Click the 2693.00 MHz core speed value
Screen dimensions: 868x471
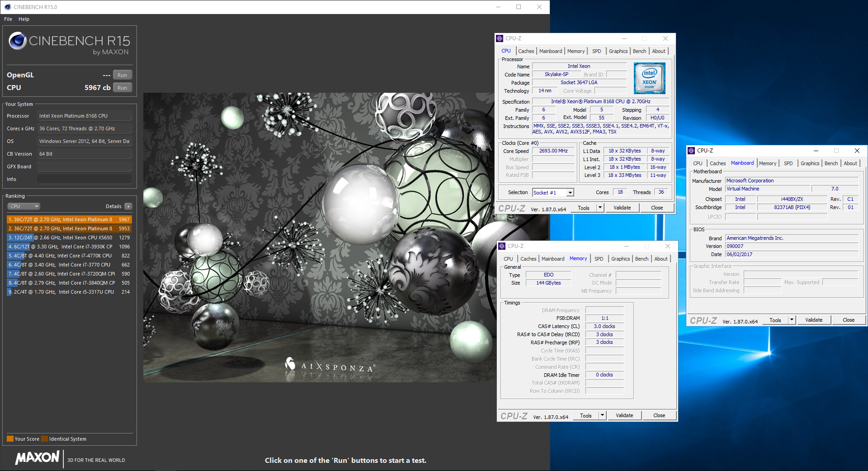(553, 151)
